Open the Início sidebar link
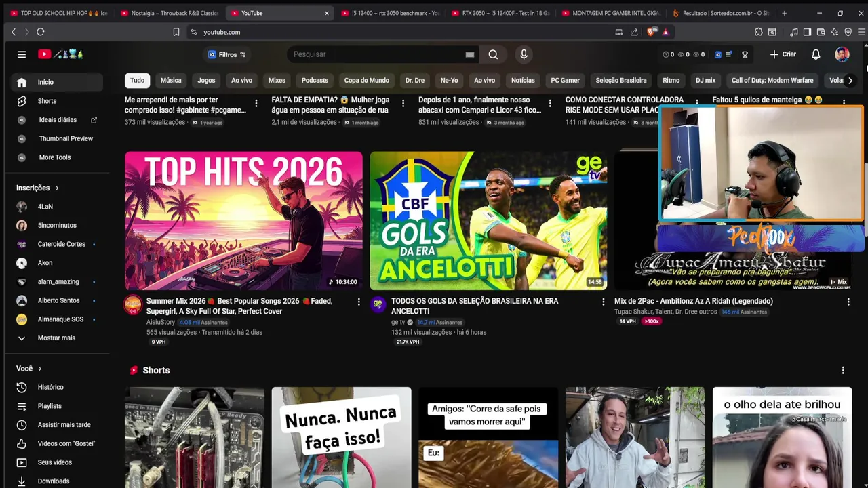The width and height of the screenshot is (868, 488). (x=57, y=82)
